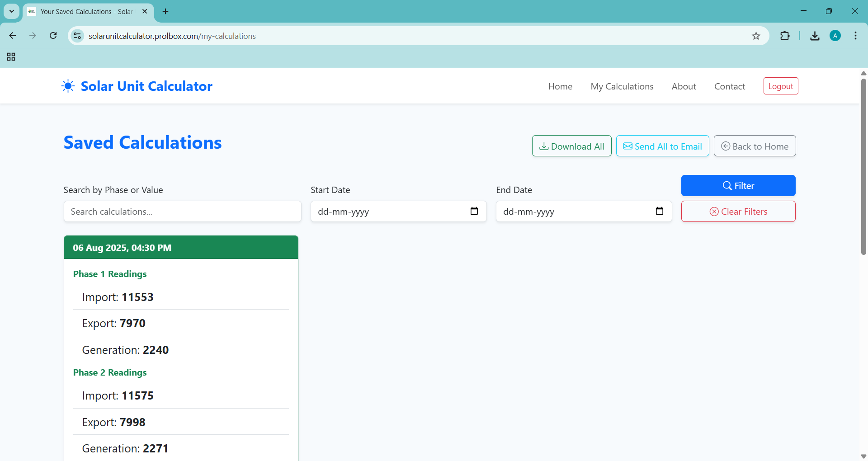The image size is (868, 461).
Task: Apply filters with the blue Filter button
Action: 738,186
